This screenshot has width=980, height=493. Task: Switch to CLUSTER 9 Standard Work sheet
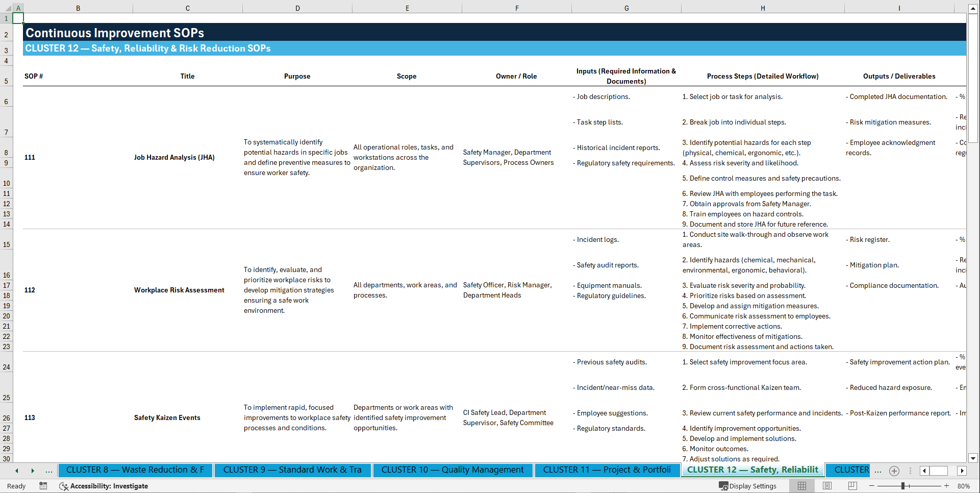tap(292, 470)
